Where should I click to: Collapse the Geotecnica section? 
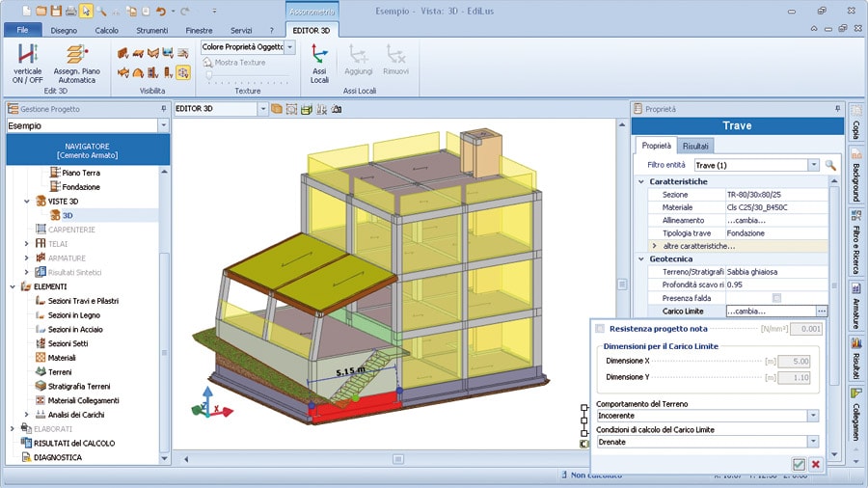point(641,258)
